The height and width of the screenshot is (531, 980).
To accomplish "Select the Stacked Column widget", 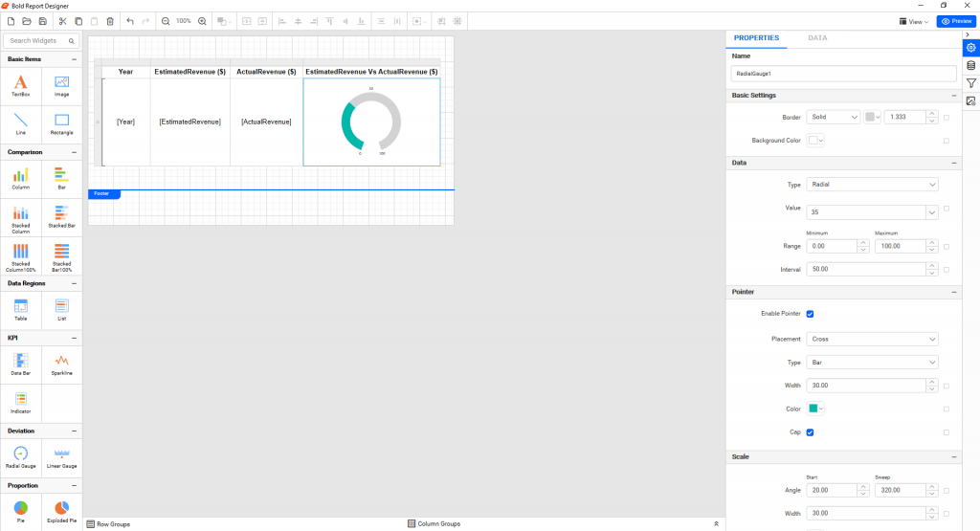I will tap(21, 219).
